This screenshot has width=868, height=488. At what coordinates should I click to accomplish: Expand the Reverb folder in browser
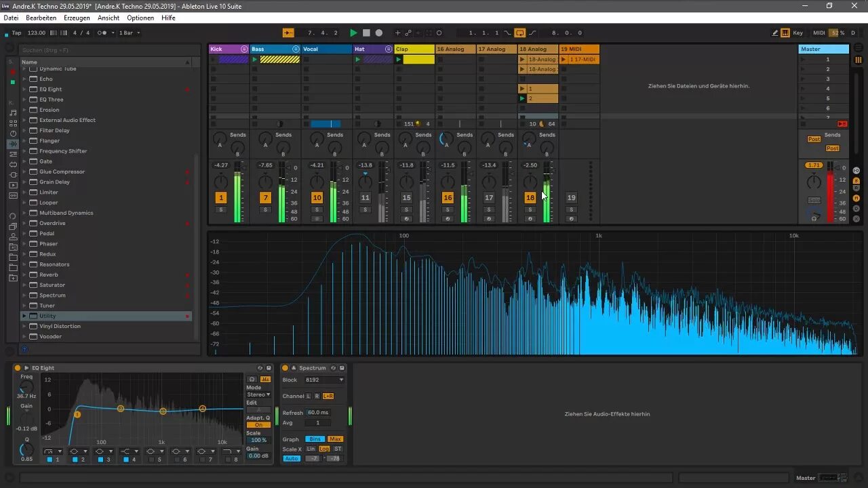24,274
